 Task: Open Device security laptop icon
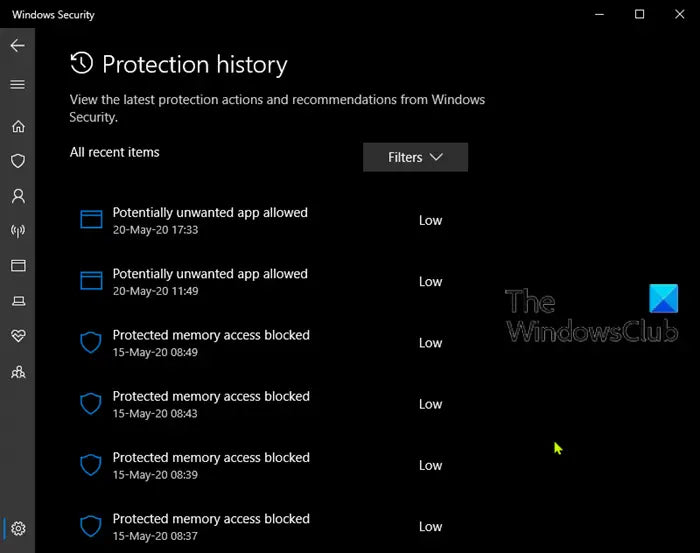point(17,301)
